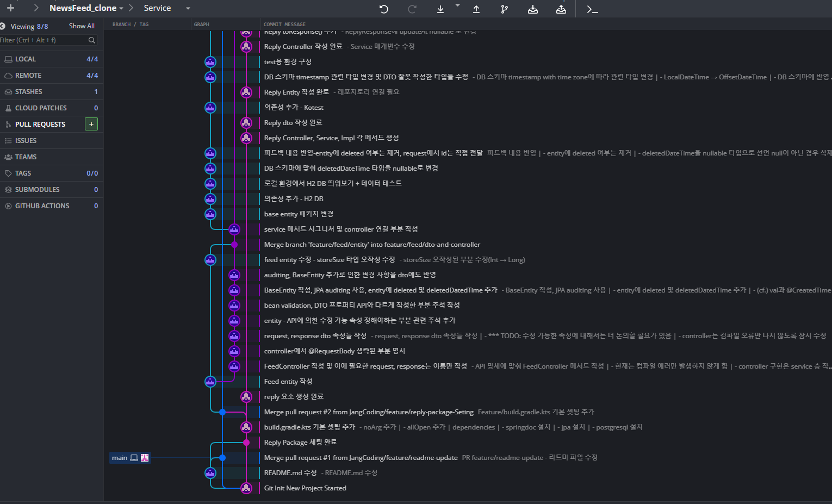Screen dimensions: 832x504
Task: Push commits with the Push icon
Action: pos(476,9)
